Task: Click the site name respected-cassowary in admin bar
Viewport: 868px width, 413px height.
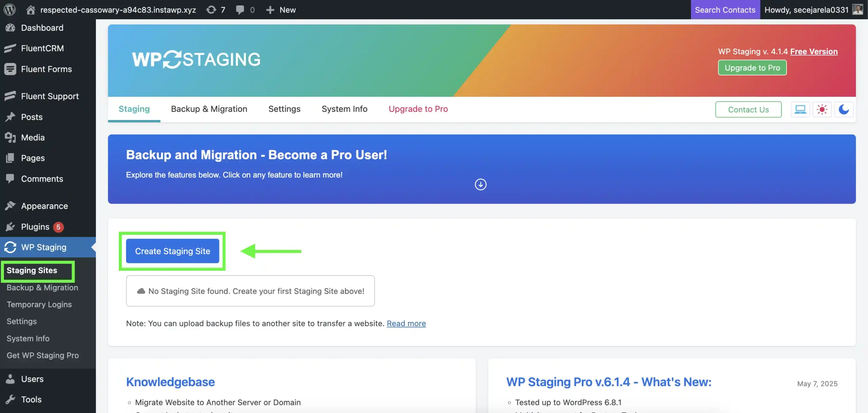Action: 118,10
